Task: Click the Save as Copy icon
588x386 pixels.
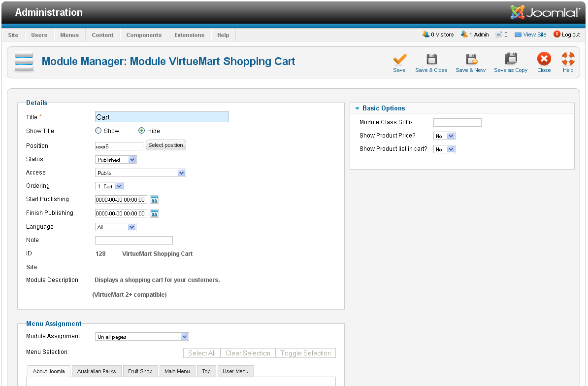Action: pyautogui.click(x=511, y=60)
